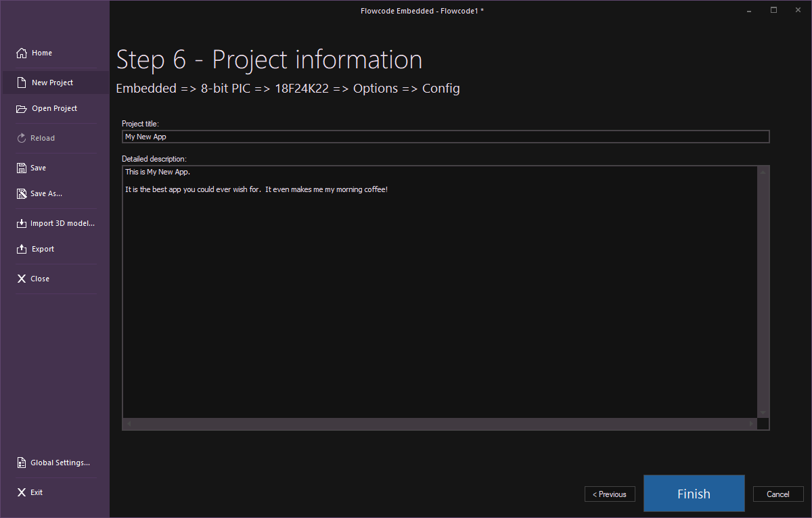The height and width of the screenshot is (518, 812).
Task: Maximize the Flowcode window
Action: click(x=773, y=10)
